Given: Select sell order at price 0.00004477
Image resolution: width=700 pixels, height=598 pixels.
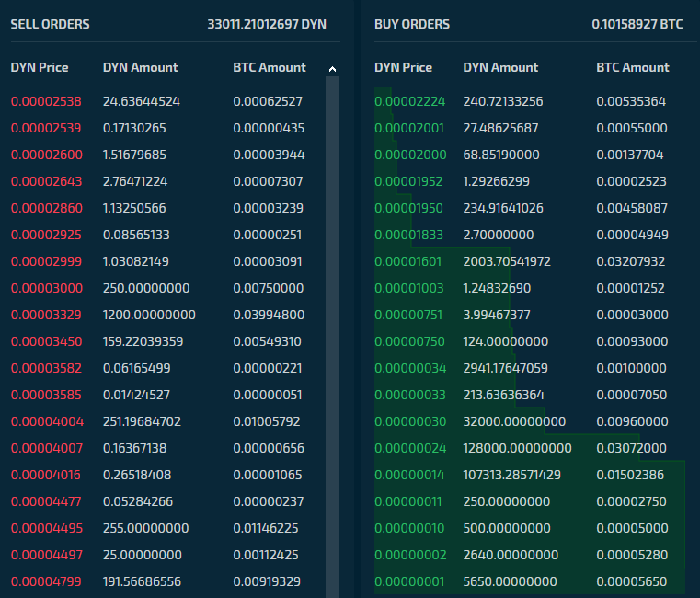Looking at the screenshot, I should point(167,501).
